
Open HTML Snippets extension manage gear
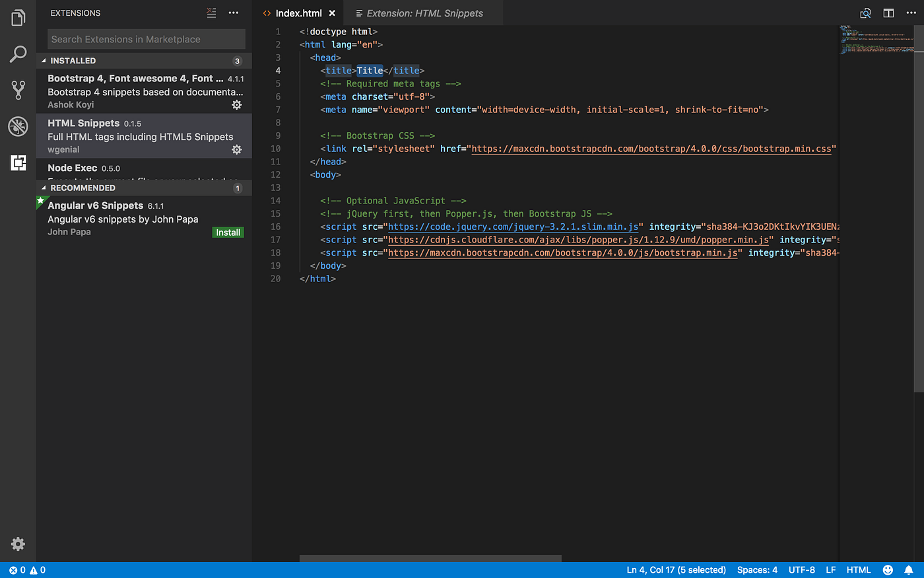[x=236, y=149]
